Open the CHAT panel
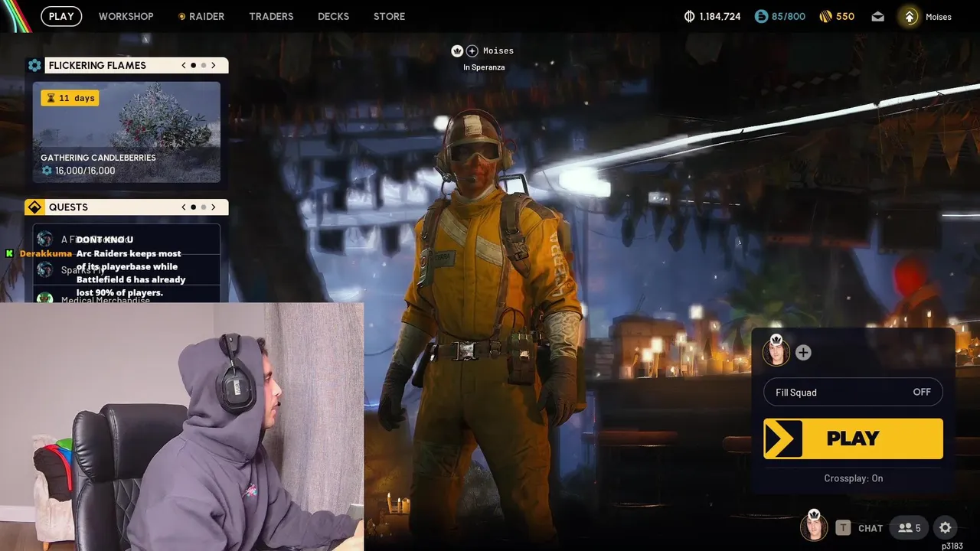 tap(871, 528)
